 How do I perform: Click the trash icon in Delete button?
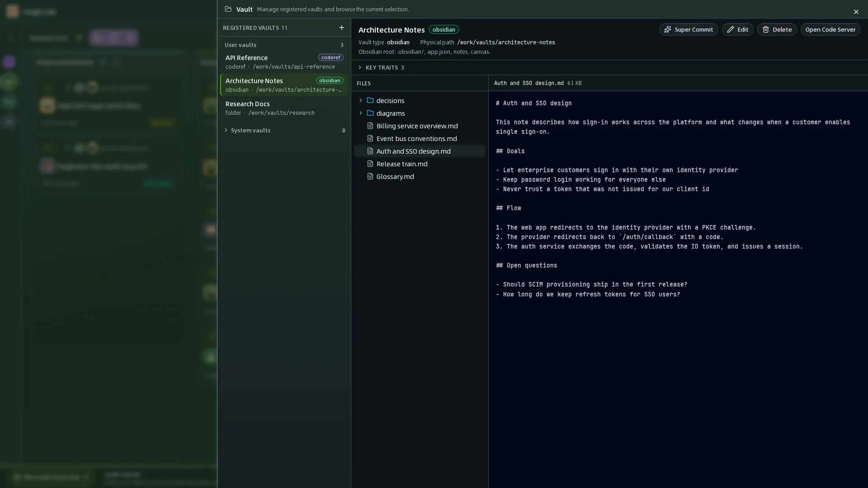click(x=765, y=29)
